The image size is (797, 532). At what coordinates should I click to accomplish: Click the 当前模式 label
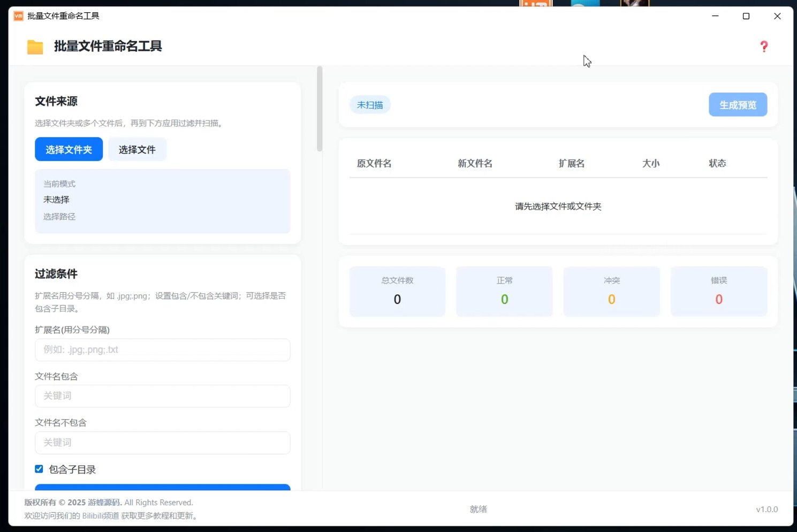59,184
